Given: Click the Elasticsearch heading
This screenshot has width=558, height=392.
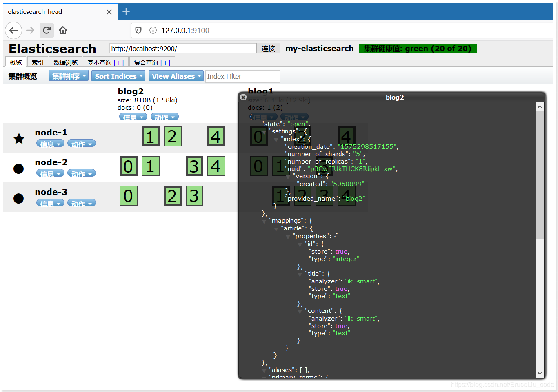Looking at the screenshot, I should [x=52, y=49].
